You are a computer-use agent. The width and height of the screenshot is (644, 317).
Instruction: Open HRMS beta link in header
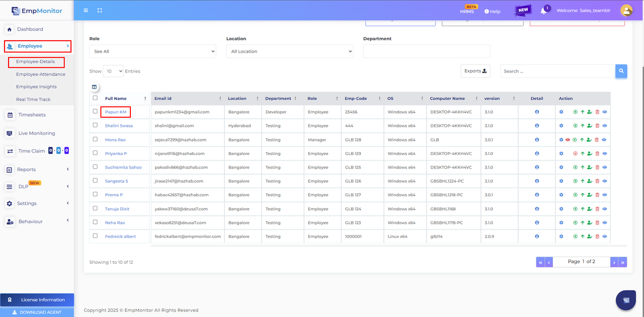467,11
